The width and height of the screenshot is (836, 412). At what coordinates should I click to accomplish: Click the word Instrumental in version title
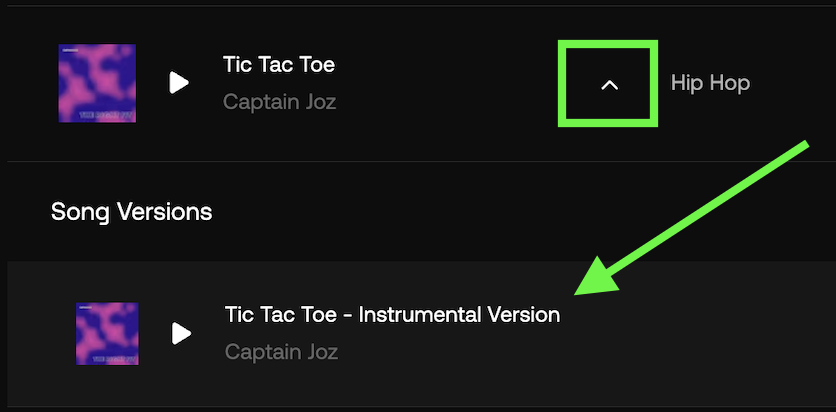click(413, 314)
